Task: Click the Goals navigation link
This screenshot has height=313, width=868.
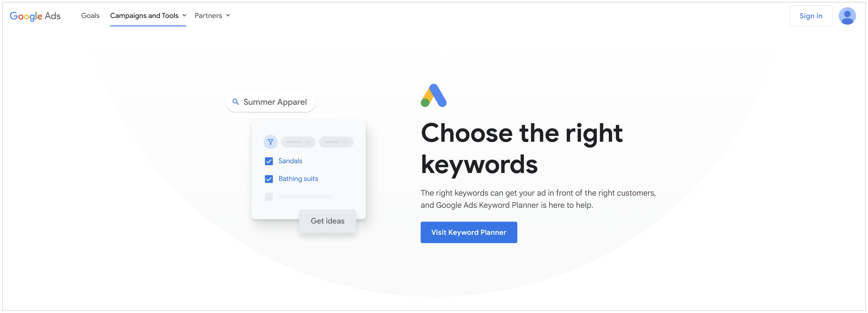Action: (x=91, y=15)
